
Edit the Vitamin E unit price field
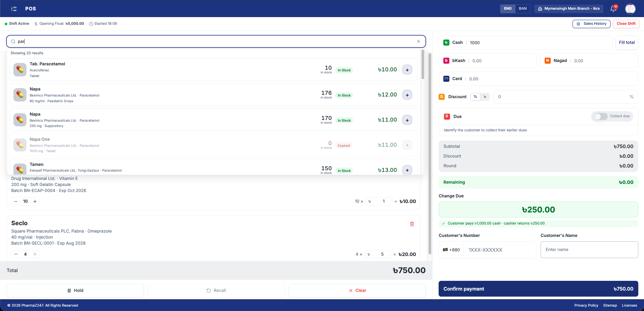tap(379, 201)
